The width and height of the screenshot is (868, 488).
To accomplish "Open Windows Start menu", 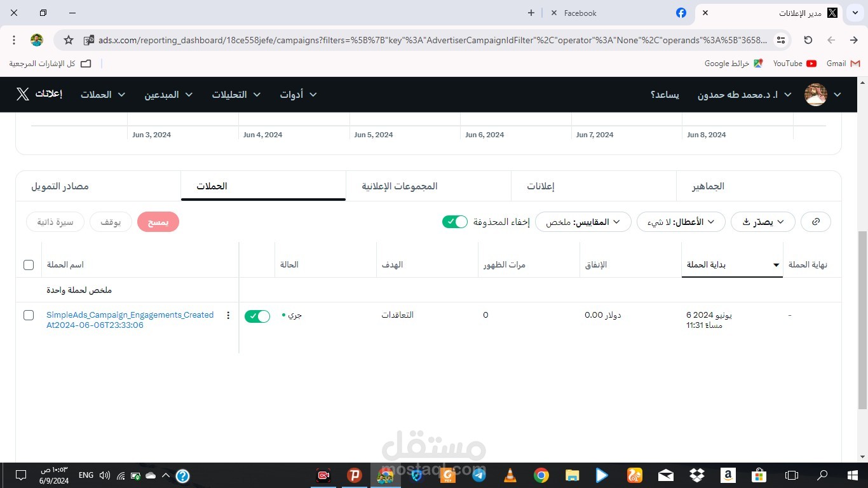I will click(853, 475).
